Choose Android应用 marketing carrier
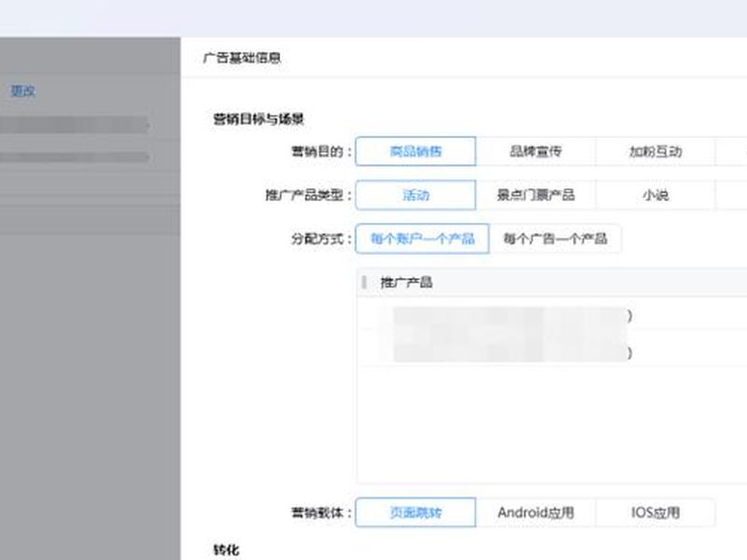The width and height of the screenshot is (747, 560). pyautogui.click(x=535, y=512)
